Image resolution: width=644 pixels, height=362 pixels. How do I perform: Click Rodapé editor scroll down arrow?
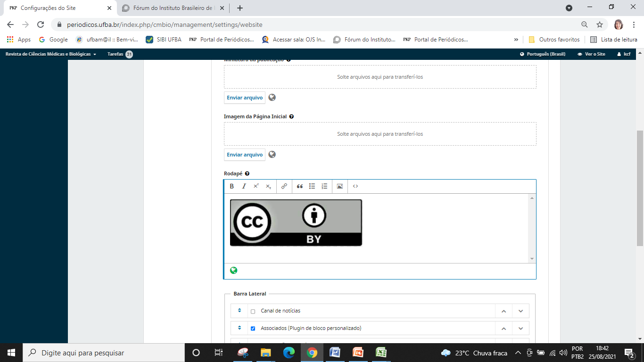tap(532, 259)
